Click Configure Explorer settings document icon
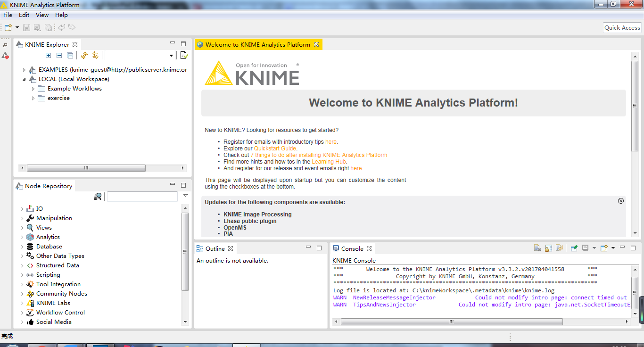The height and width of the screenshot is (347, 644). pos(184,56)
